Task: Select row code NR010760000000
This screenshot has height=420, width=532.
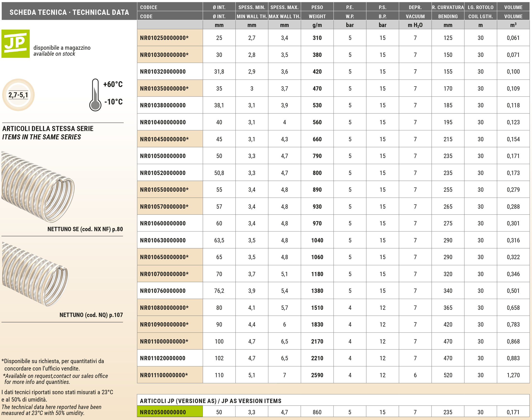Action: point(163,291)
